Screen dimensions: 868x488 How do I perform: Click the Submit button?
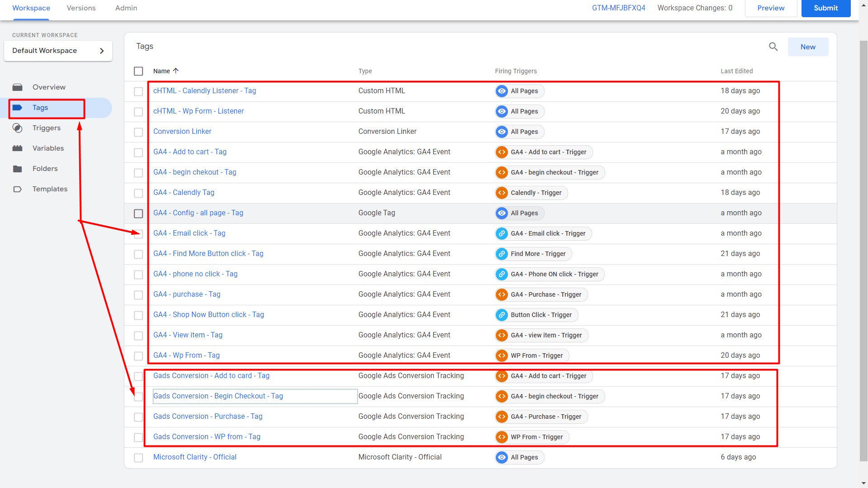pyautogui.click(x=825, y=8)
